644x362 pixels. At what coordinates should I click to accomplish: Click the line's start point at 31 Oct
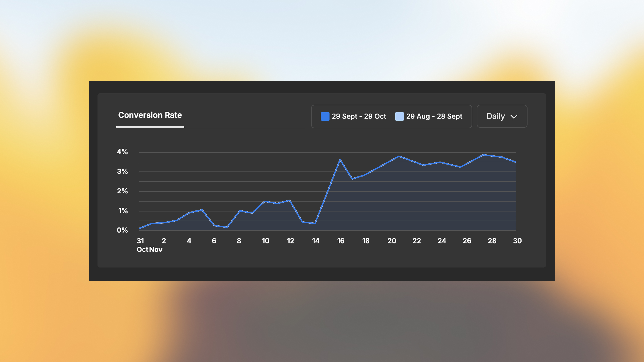coord(140,228)
